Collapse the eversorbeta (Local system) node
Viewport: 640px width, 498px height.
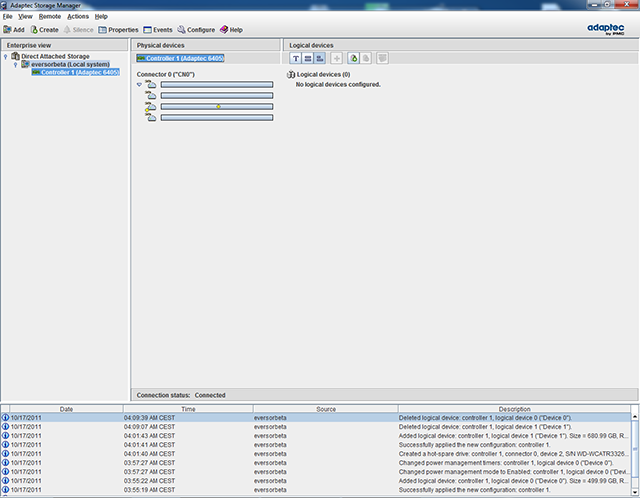coord(16,64)
